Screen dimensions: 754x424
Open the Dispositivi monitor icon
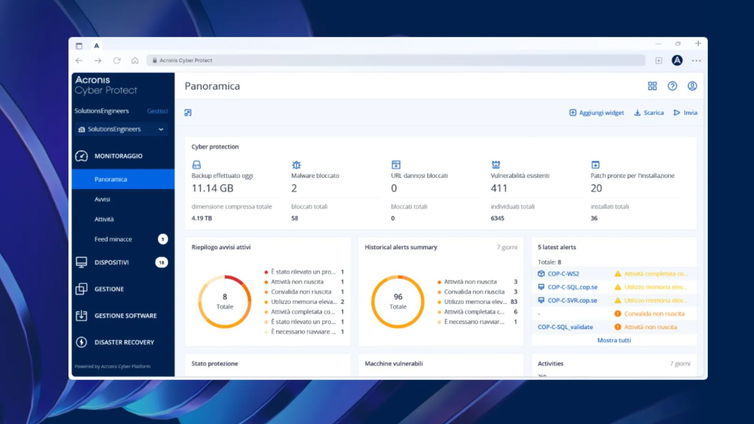[81, 262]
